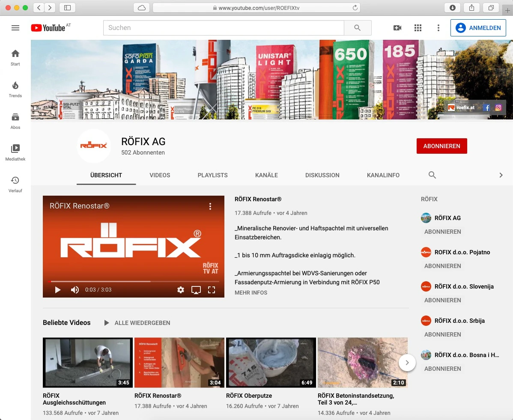The width and height of the screenshot is (513, 420).
Task: Seek on the video progress bar
Action: (x=134, y=281)
